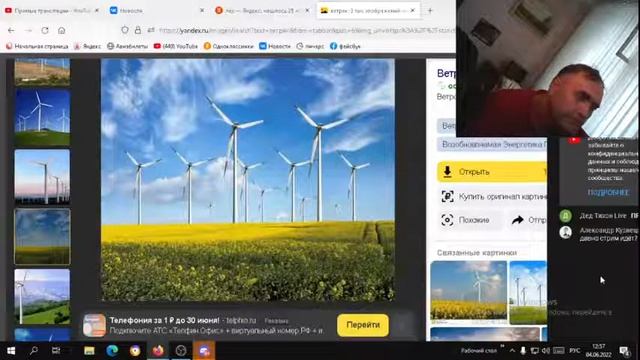Image resolution: width=640 pixels, height=360 pixels.
Task: Click the main wind turbine image
Action: (x=248, y=180)
